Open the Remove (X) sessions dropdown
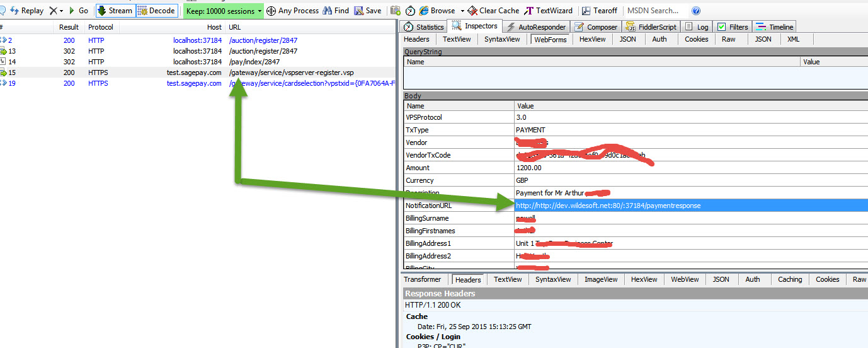 tap(56, 11)
